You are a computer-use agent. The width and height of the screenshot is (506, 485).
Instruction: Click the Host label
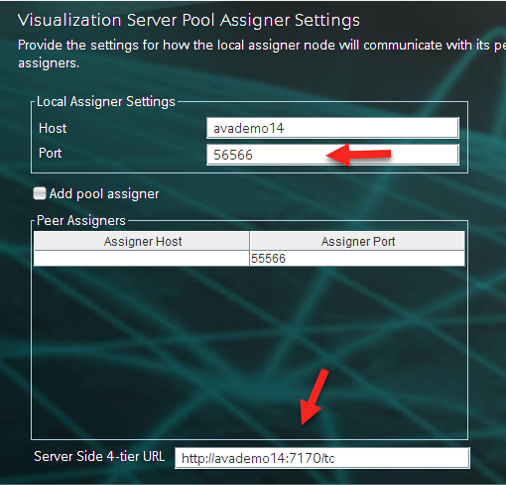click(x=53, y=128)
